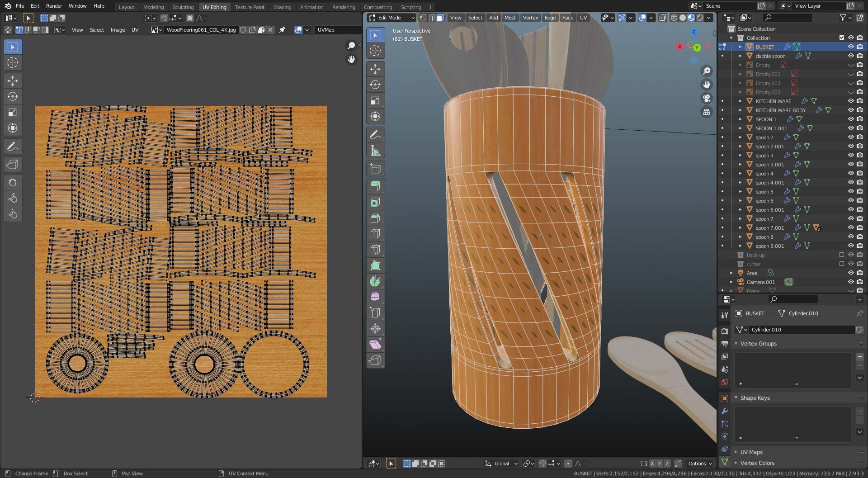Select the Rip Region tool in UV editor
The image size is (868, 478).
point(13,165)
